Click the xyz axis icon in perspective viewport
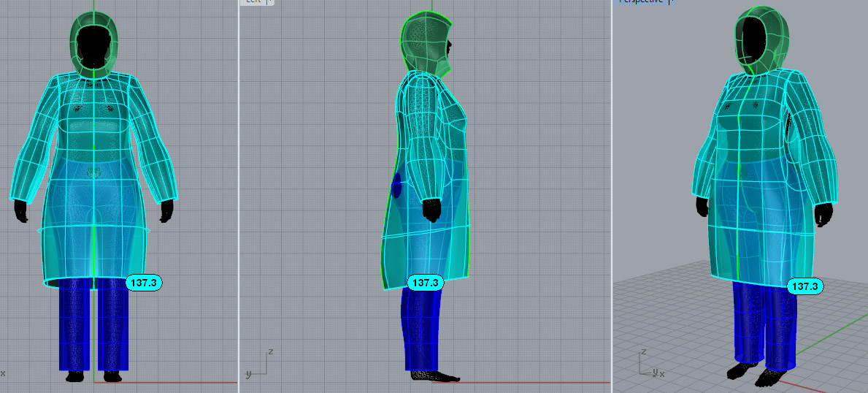 tap(651, 363)
